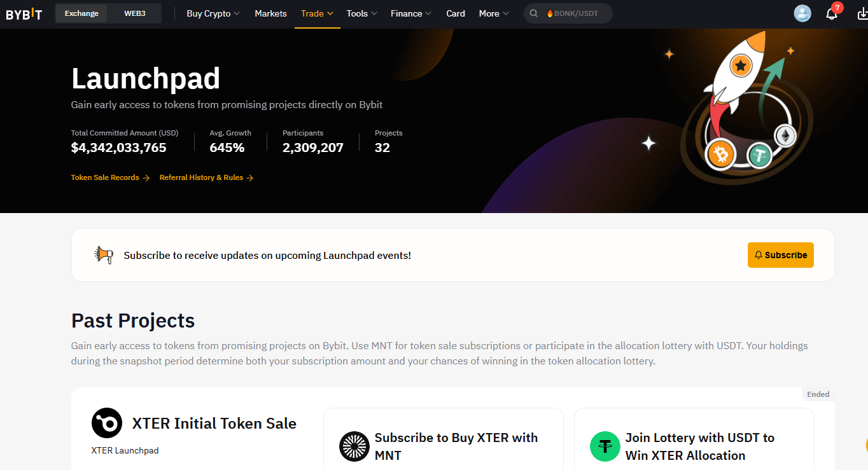Click the green USDT token icon

click(605, 446)
